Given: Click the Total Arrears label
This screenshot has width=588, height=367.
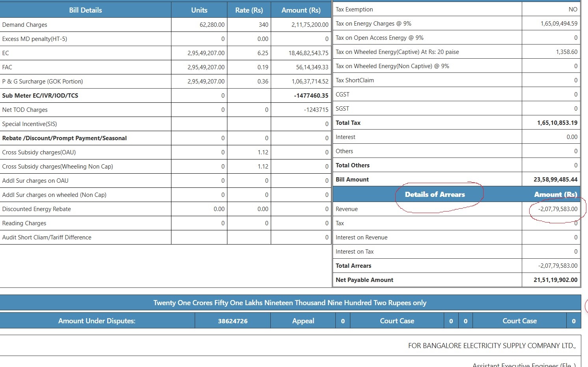Looking at the screenshot, I should 354,266.
